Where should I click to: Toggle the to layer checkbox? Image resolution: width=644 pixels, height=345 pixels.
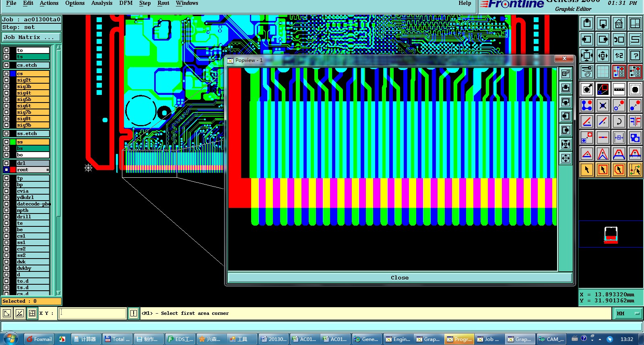[x=6, y=50]
